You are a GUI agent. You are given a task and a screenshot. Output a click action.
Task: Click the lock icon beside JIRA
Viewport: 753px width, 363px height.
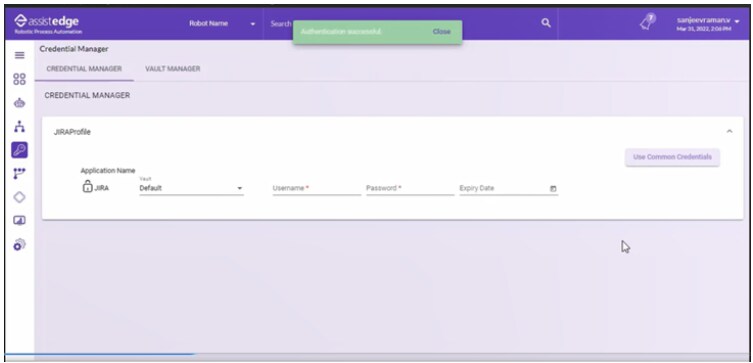click(87, 186)
